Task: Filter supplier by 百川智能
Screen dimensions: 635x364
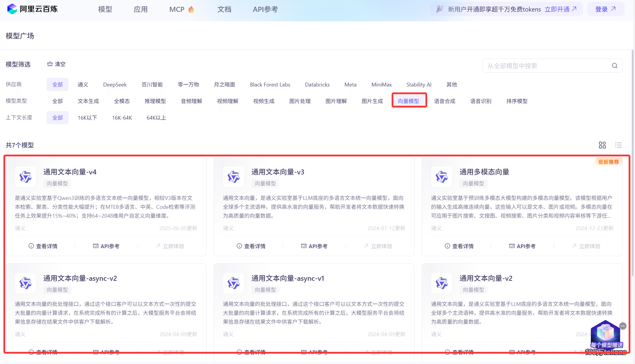Action: pyautogui.click(x=152, y=84)
